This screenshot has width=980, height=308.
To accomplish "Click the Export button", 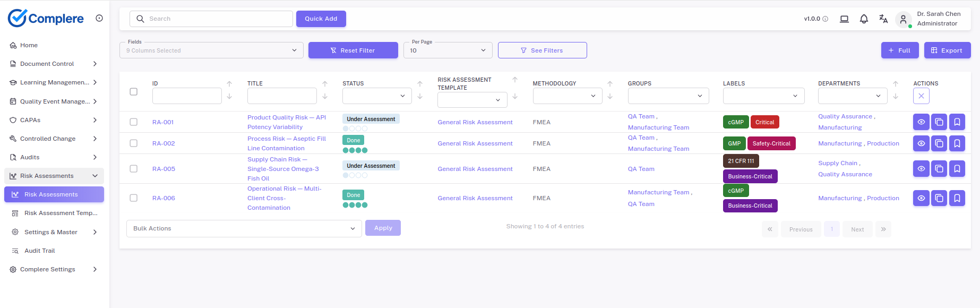I will coord(947,50).
